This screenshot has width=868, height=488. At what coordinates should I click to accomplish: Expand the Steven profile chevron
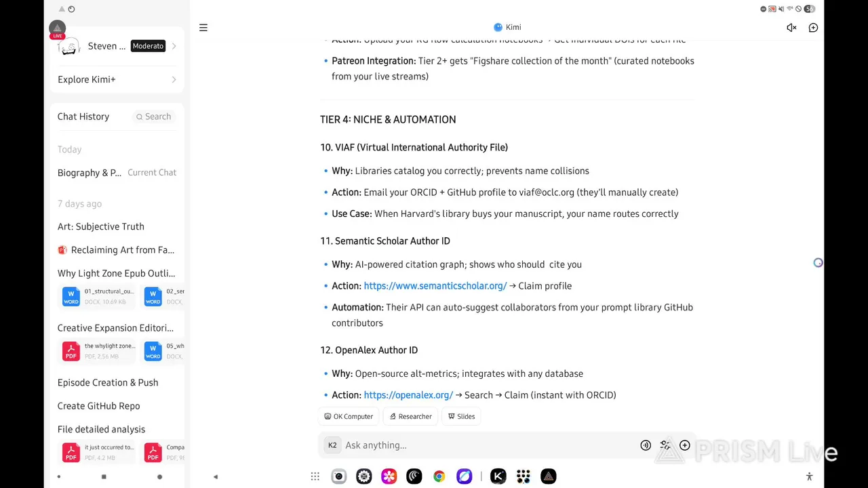pos(174,46)
